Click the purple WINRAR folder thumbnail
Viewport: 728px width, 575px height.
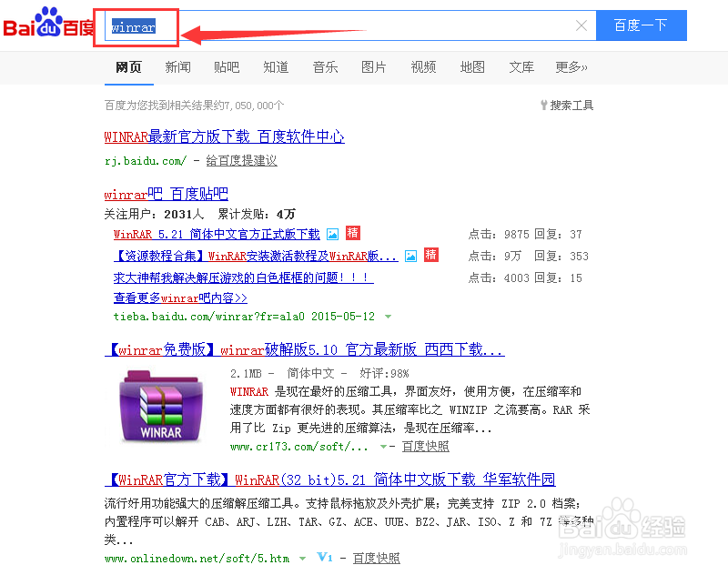pos(161,407)
